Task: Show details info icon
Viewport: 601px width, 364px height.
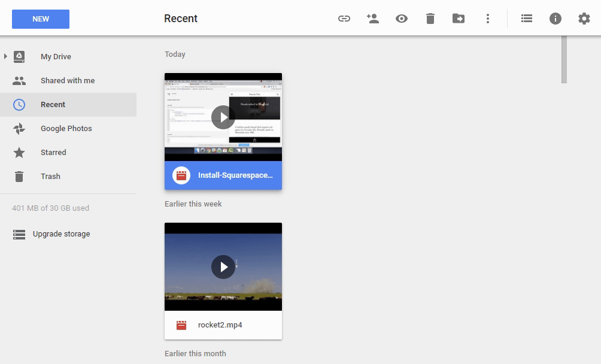Action: coord(555,19)
